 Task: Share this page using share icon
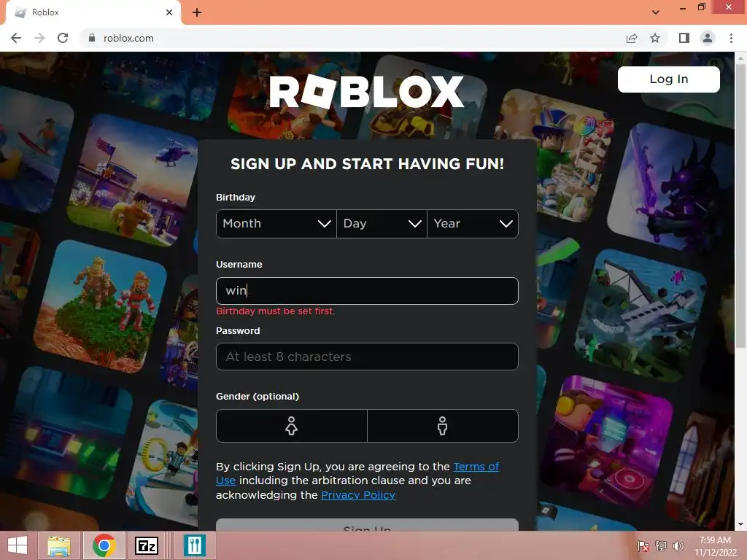click(x=632, y=38)
